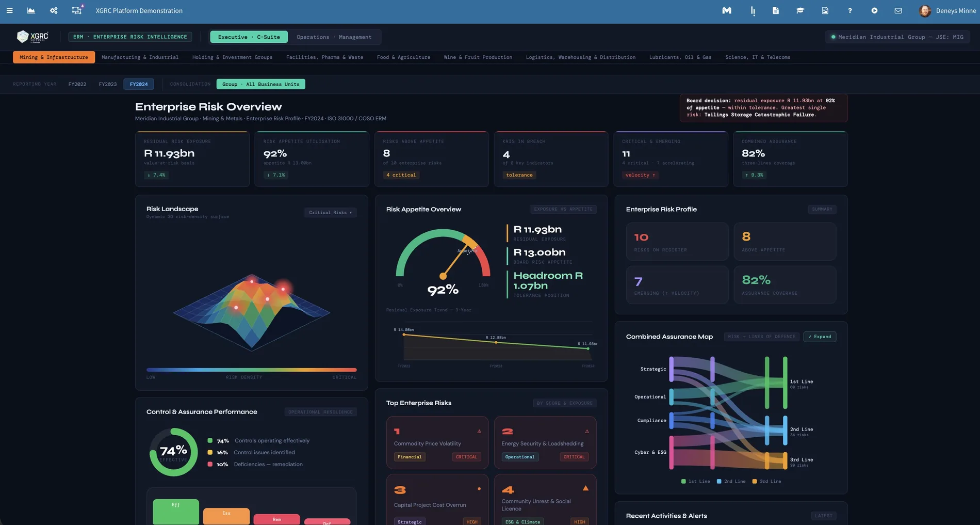980x525 pixels.
Task: Click the M logo icon in top bar
Action: point(727,10)
